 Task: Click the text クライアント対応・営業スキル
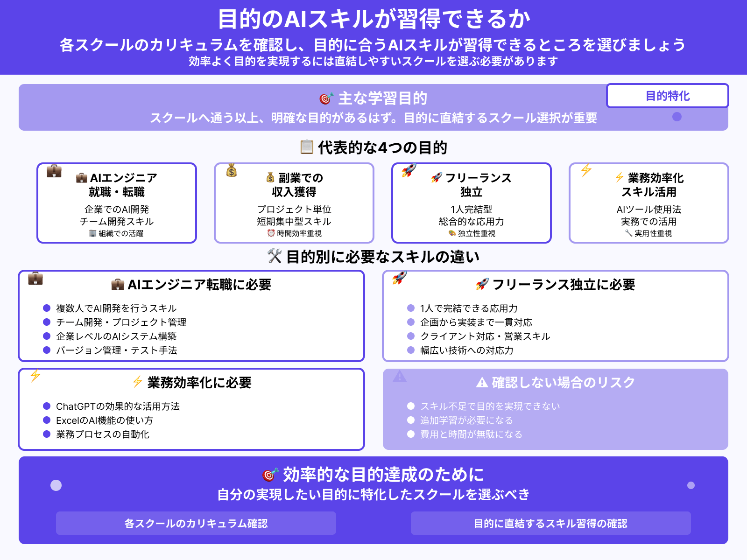pyautogui.click(x=485, y=336)
